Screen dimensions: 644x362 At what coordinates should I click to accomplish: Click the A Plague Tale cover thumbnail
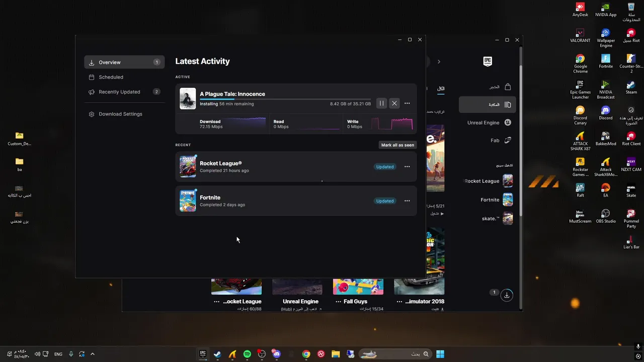(188, 99)
